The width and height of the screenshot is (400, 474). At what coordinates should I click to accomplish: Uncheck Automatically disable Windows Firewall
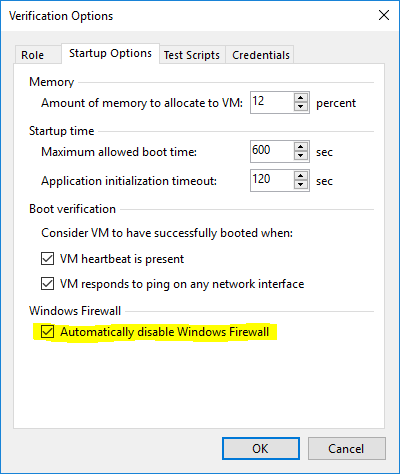pos(47,332)
